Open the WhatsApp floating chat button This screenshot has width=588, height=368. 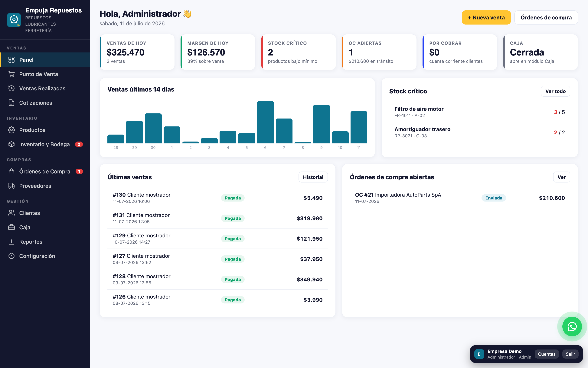coord(572,326)
